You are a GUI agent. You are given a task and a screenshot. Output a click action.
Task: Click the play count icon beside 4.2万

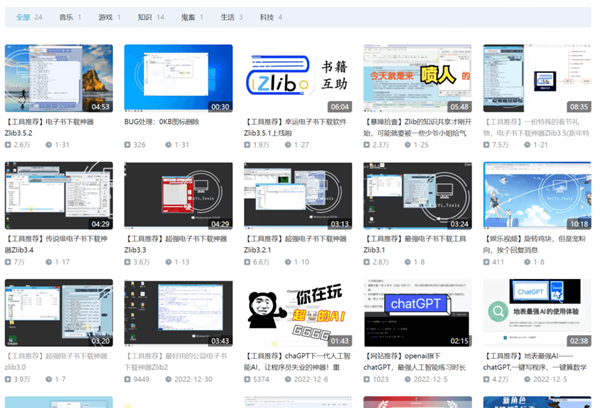[486, 379]
